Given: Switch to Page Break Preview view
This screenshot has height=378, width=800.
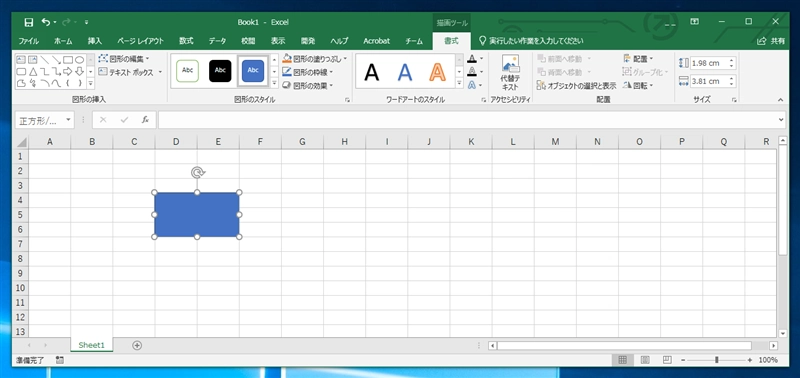Looking at the screenshot, I should [x=667, y=360].
